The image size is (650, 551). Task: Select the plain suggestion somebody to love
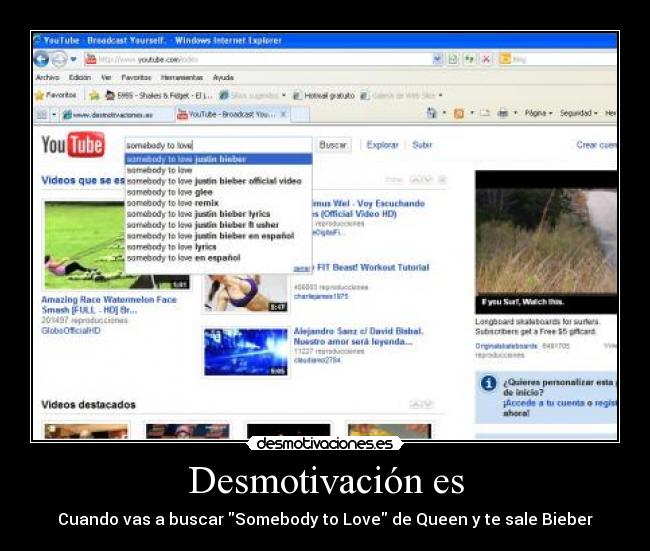pyautogui.click(x=218, y=170)
